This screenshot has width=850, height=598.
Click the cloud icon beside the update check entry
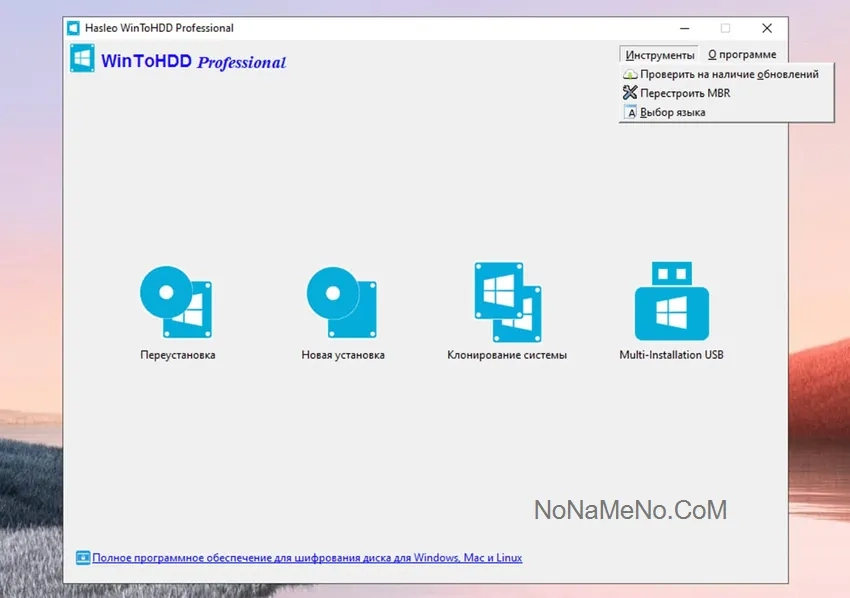[630, 74]
